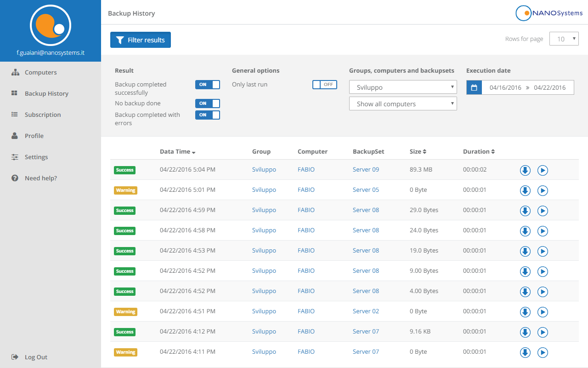Open the Sviluppo group dropdown

(403, 87)
